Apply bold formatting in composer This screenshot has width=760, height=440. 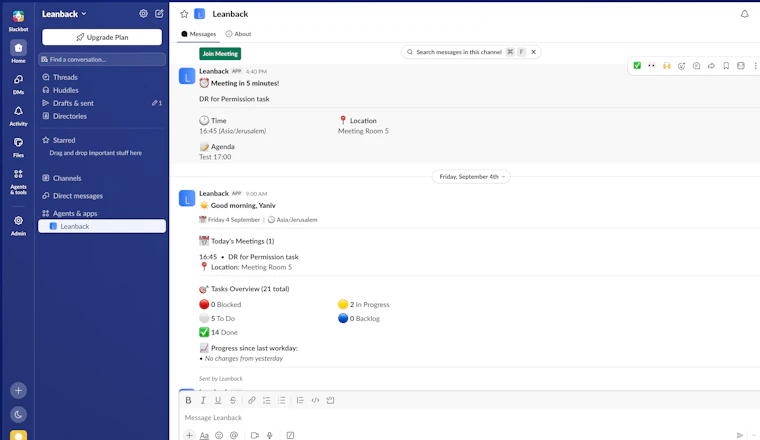coord(189,400)
